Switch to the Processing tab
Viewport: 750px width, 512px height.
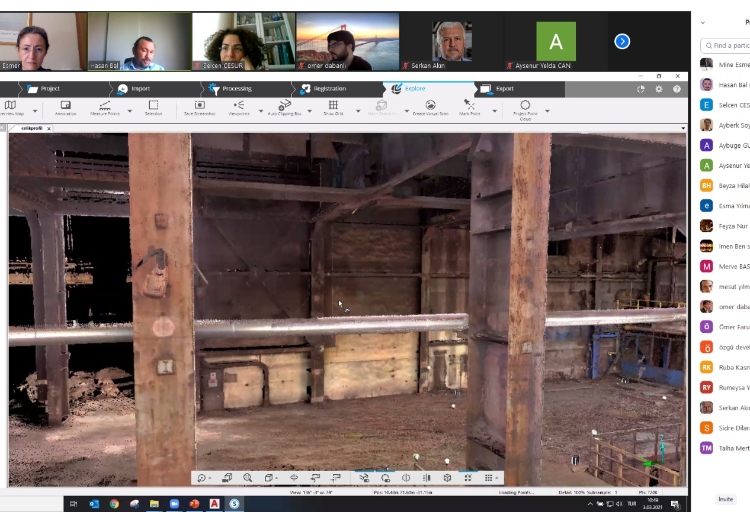(230, 88)
